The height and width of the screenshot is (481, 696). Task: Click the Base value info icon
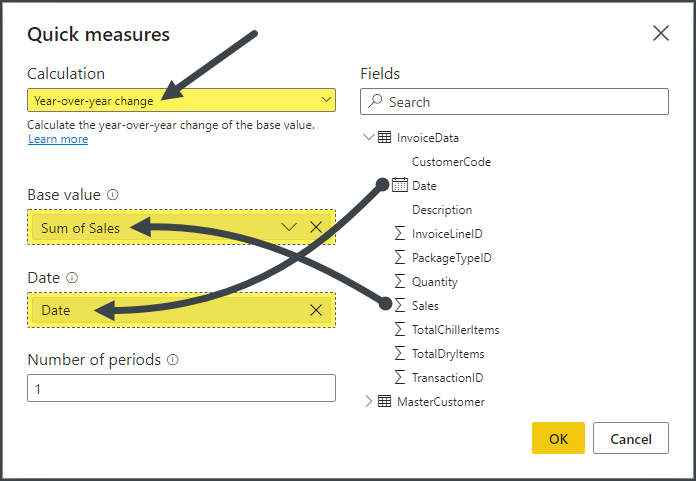113,195
